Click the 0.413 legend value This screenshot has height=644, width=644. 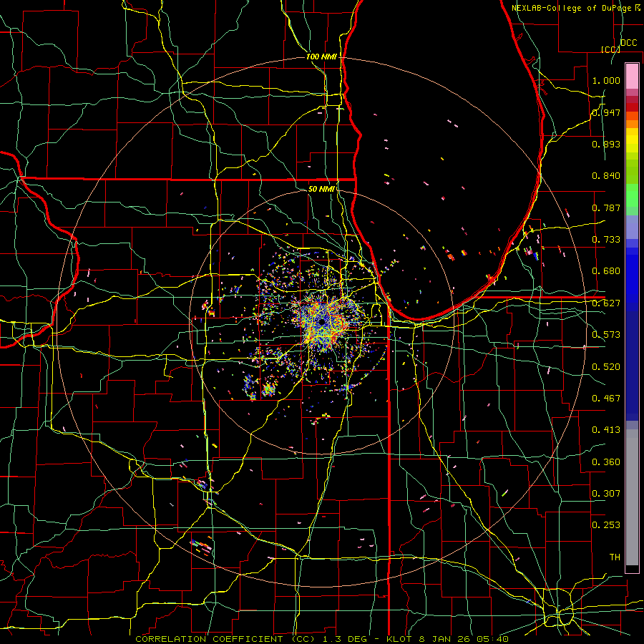point(606,430)
